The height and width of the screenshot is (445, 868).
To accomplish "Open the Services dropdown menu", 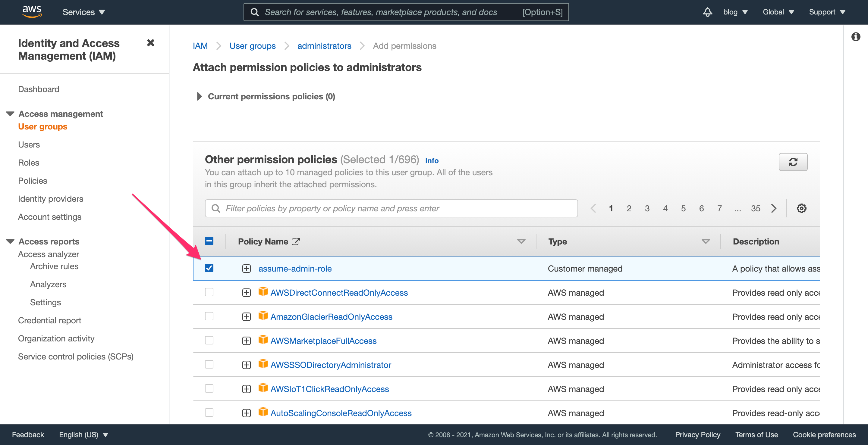I will [x=83, y=12].
